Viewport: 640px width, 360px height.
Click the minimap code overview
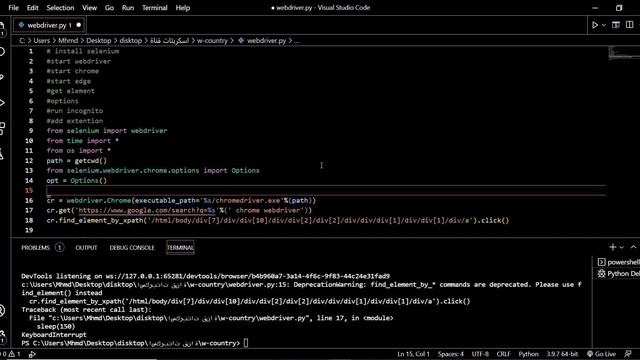(624, 53)
